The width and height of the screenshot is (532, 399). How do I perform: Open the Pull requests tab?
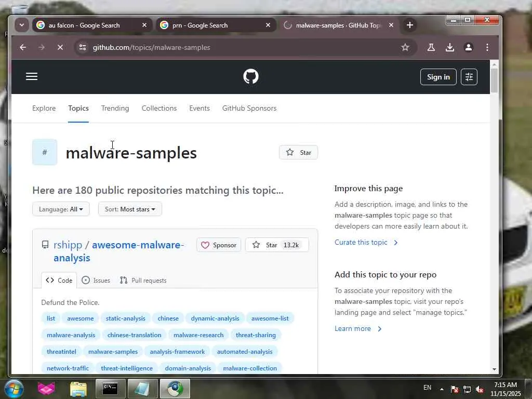(x=143, y=280)
